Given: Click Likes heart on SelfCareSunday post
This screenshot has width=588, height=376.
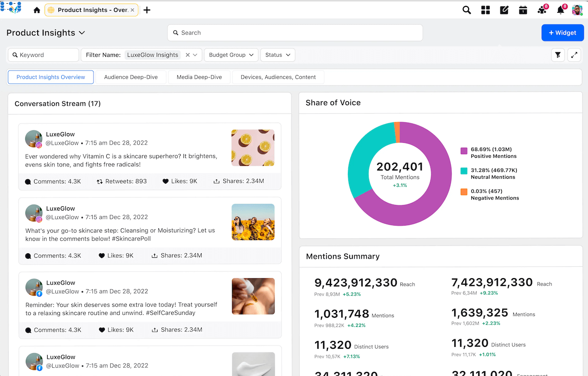Looking at the screenshot, I should coord(102,330).
